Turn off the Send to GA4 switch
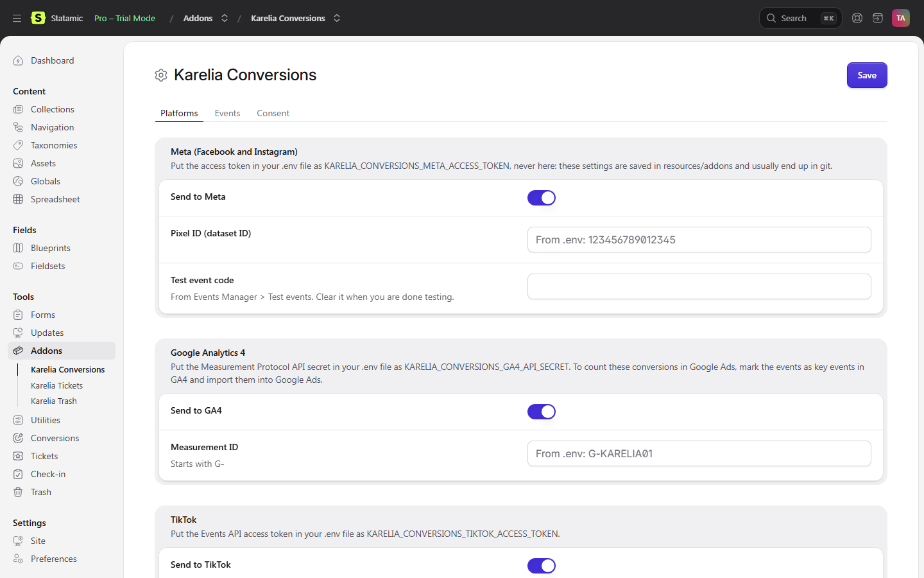This screenshot has height=578, width=924. pos(542,412)
